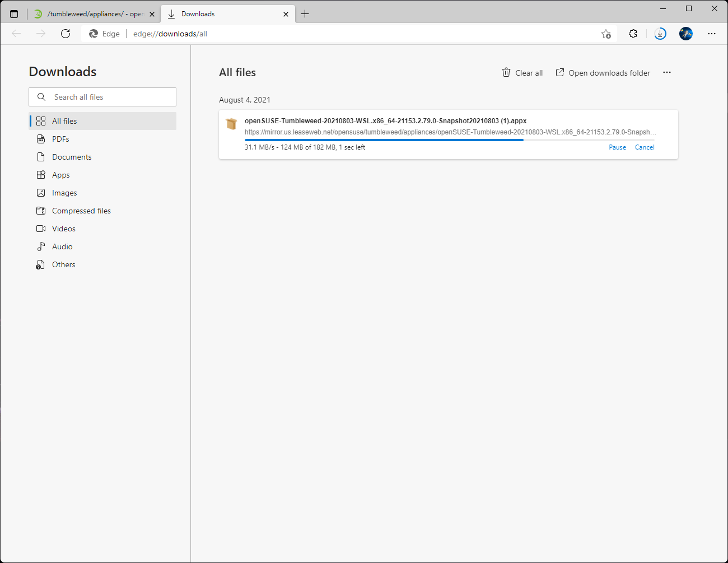Open the Extensions puzzle icon
Viewport: 728px width, 563px height.
[633, 34]
